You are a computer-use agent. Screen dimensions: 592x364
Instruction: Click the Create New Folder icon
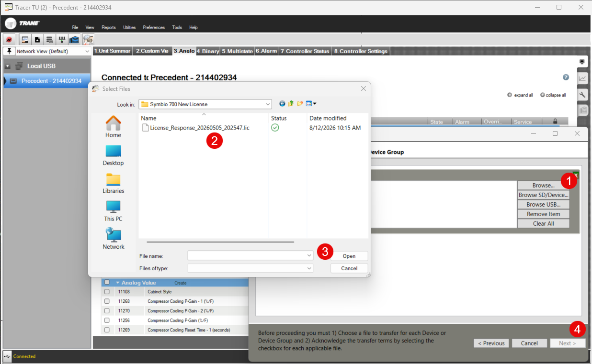300,104
